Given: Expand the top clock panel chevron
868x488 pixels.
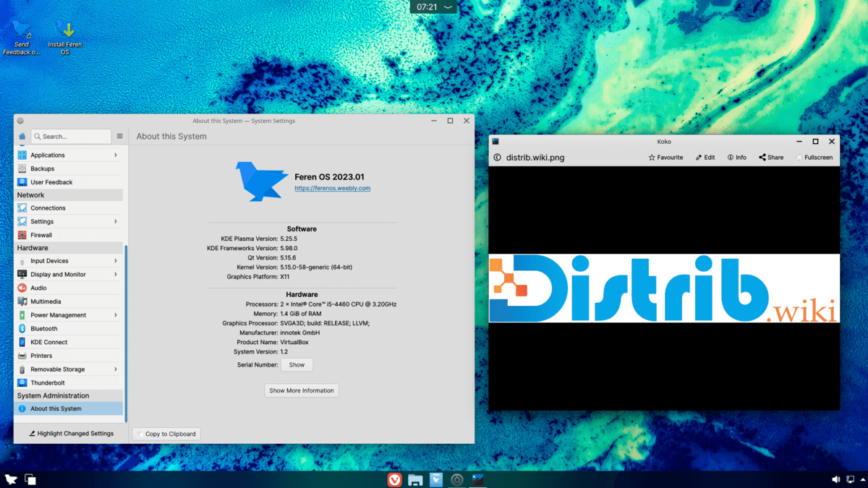Looking at the screenshot, I should point(448,7).
